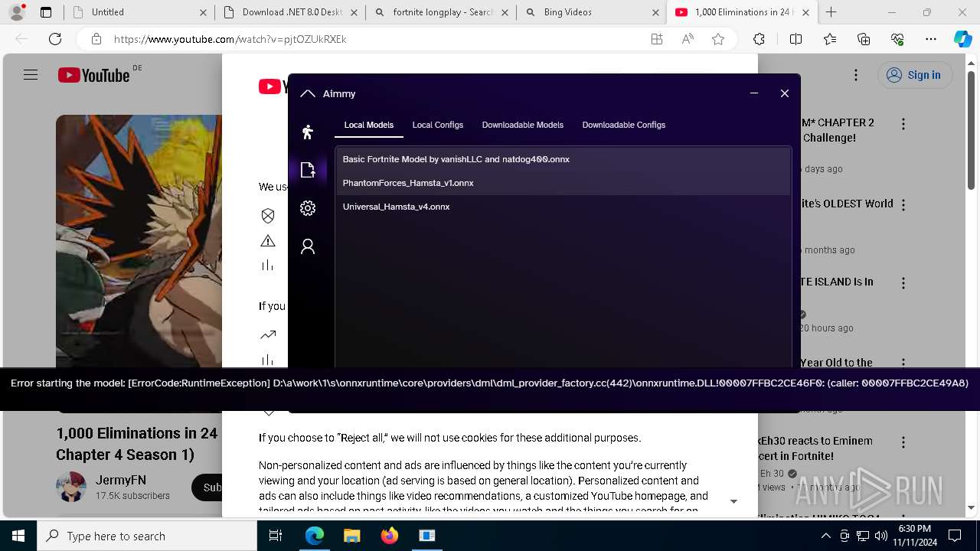Switch to Download .NET 8.0 Desktop tab
Image resolution: width=980 pixels, height=551 pixels.
[289, 12]
